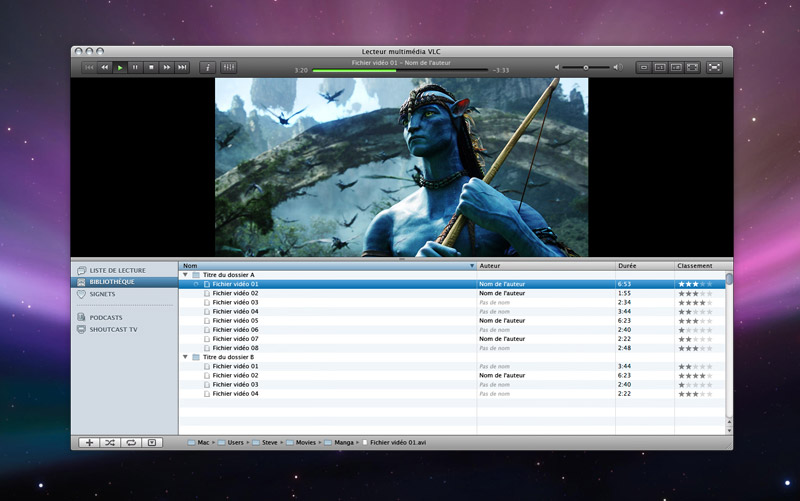Select Fichier vidéo 07 in dossier A

235,339
